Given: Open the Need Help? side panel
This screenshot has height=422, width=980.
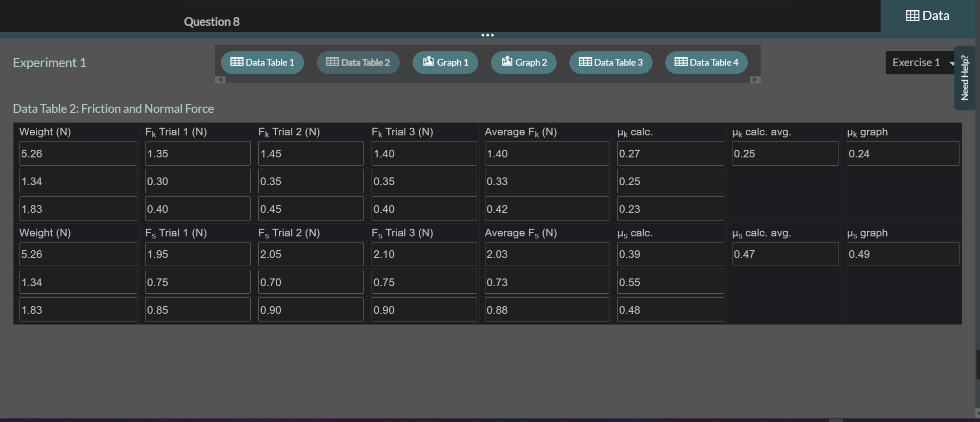Looking at the screenshot, I should point(965,77).
